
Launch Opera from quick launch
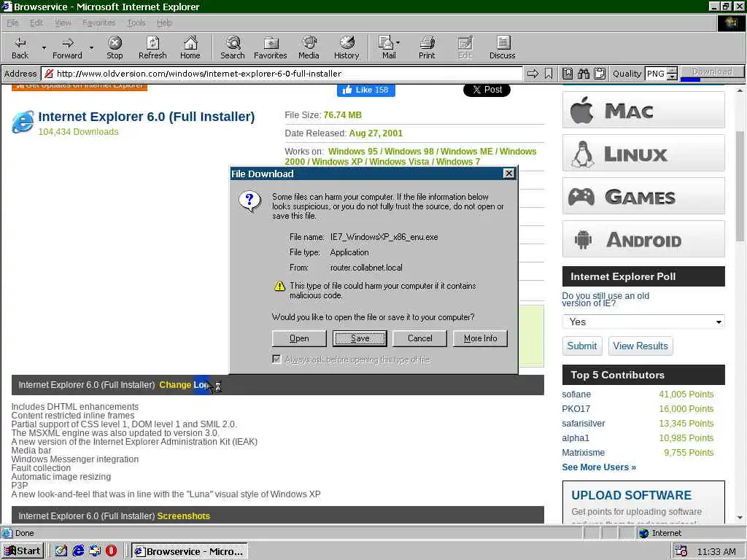click(x=111, y=551)
